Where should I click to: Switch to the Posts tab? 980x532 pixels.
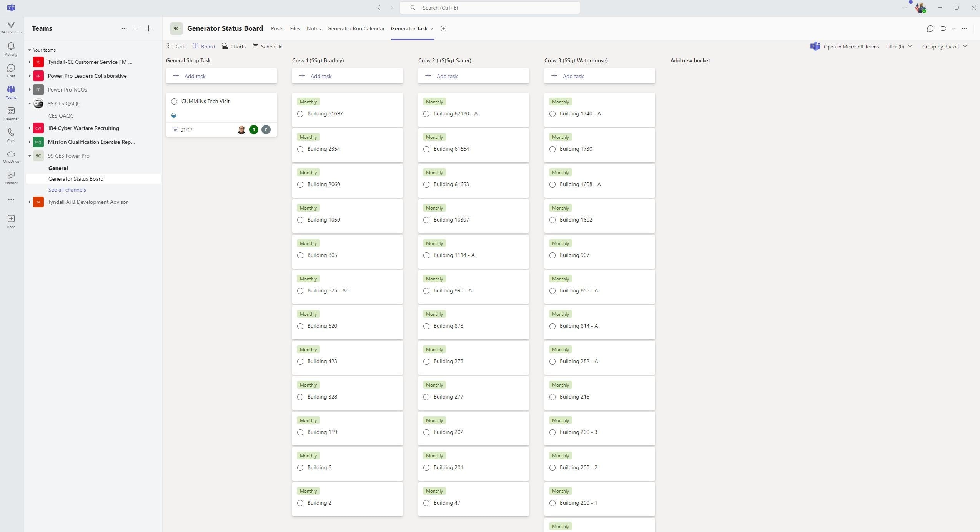coord(277,28)
